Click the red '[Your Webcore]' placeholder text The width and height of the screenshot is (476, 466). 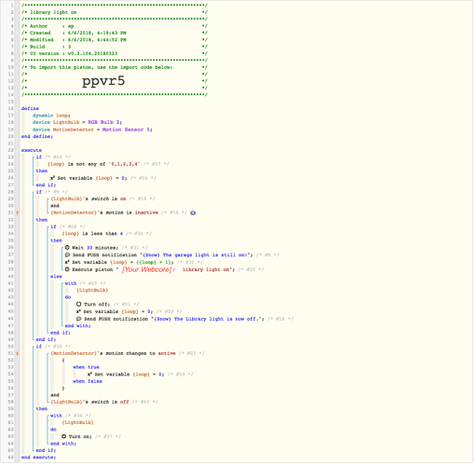[x=147, y=270]
